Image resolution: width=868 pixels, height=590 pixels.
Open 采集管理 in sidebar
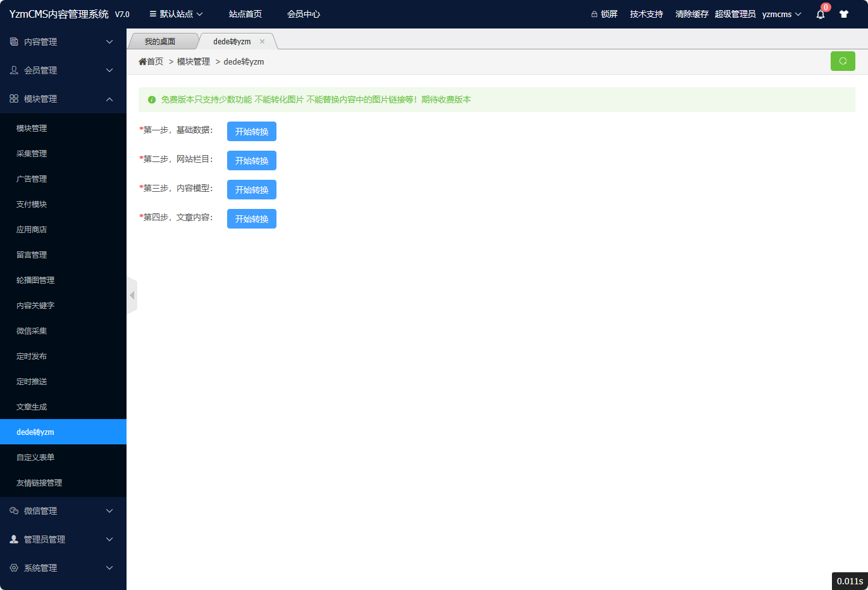[x=63, y=153]
